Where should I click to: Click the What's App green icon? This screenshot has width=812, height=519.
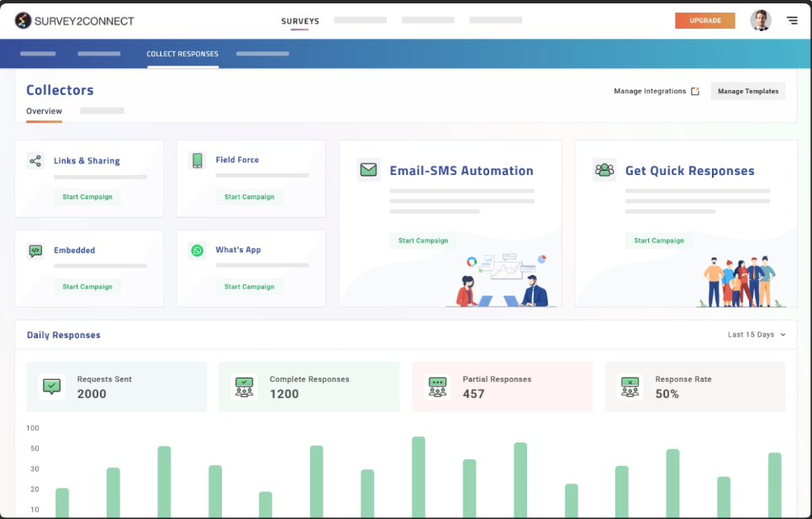pos(197,251)
